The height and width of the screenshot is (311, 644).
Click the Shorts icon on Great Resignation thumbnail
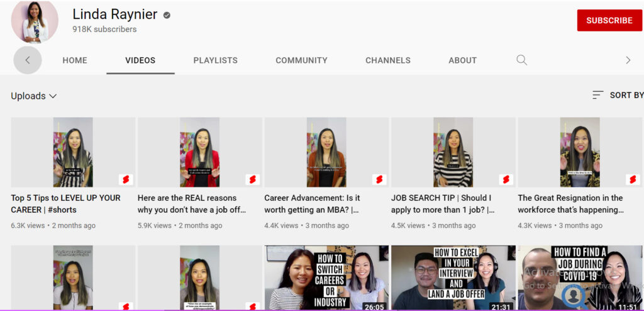[x=632, y=179]
